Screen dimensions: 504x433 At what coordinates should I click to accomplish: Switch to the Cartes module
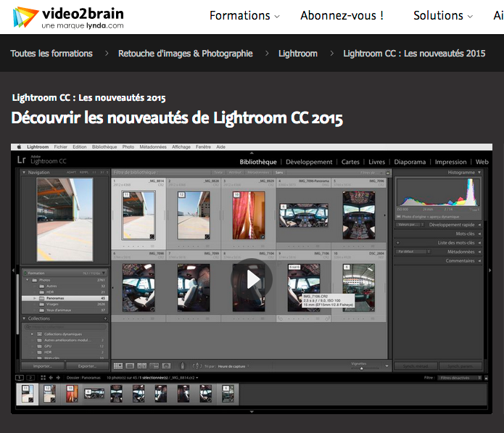pyautogui.click(x=350, y=162)
